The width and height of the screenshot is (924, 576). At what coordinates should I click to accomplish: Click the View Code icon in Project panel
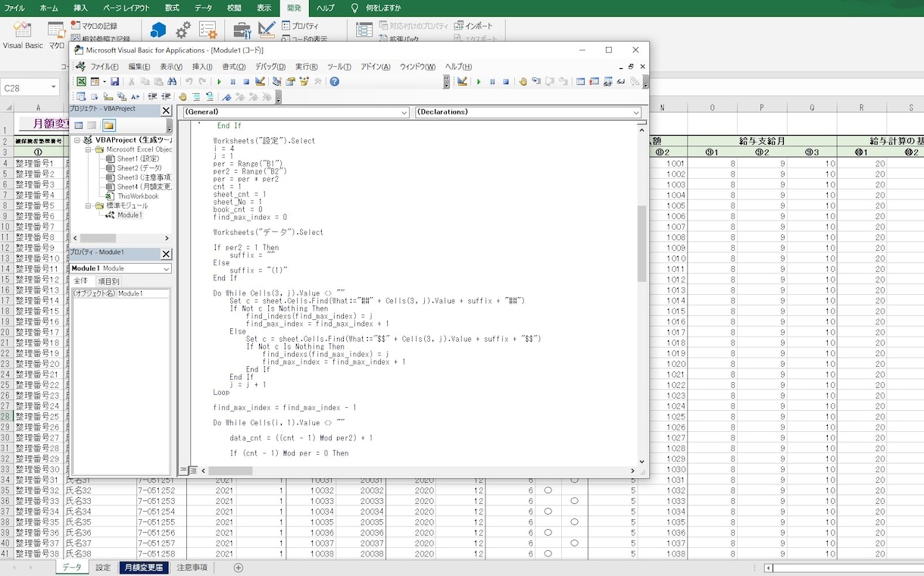78,125
